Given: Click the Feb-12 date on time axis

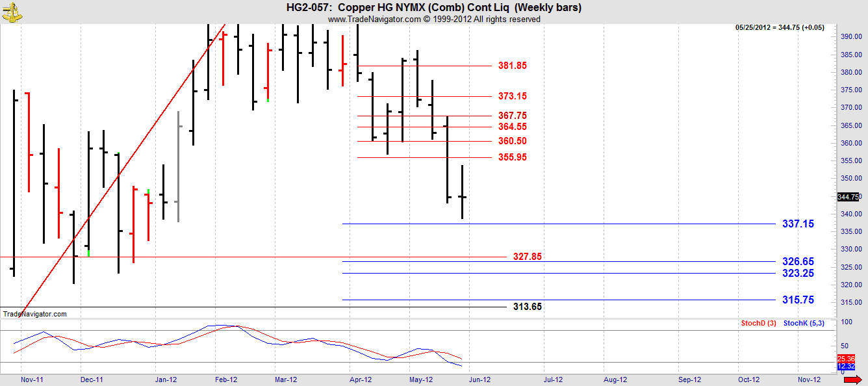Looking at the screenshot, I should pyautogui.click(x=227, y=380).
